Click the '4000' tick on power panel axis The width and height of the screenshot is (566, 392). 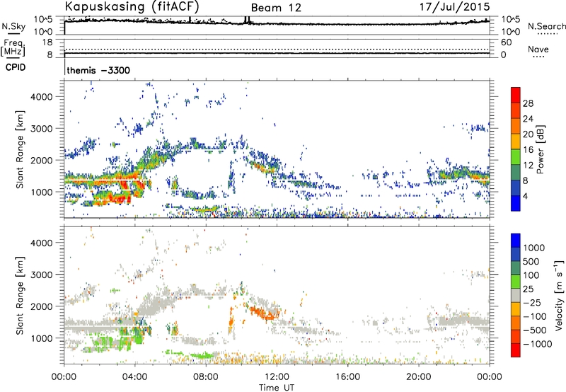click(42, 97)
